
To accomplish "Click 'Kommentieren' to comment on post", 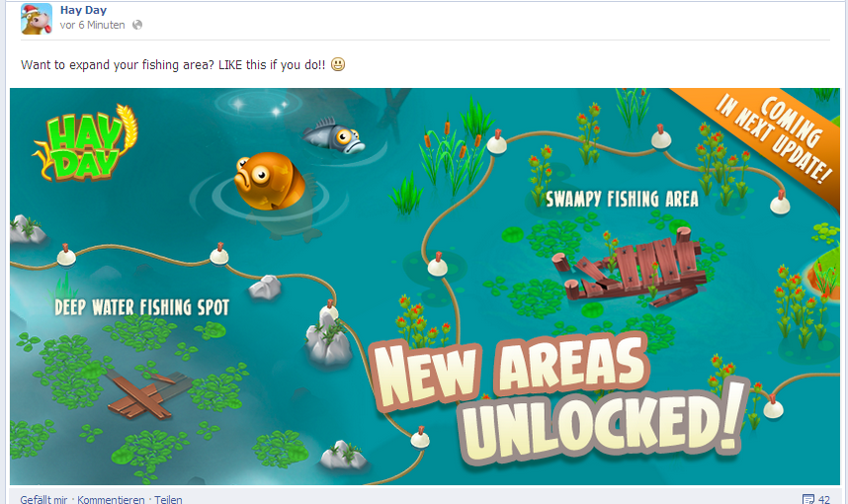I will [111, 499].
